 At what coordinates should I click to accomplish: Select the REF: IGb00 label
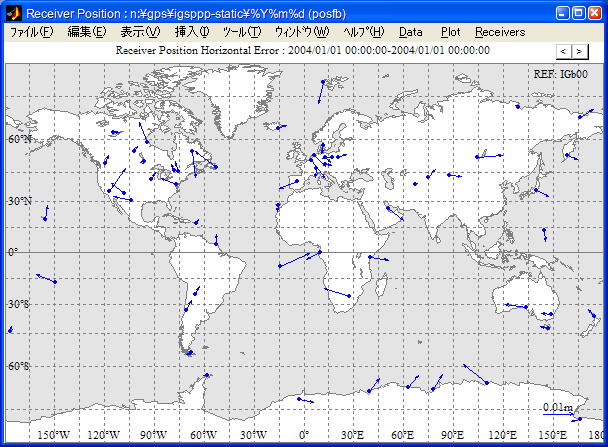[x=562, y=74]
